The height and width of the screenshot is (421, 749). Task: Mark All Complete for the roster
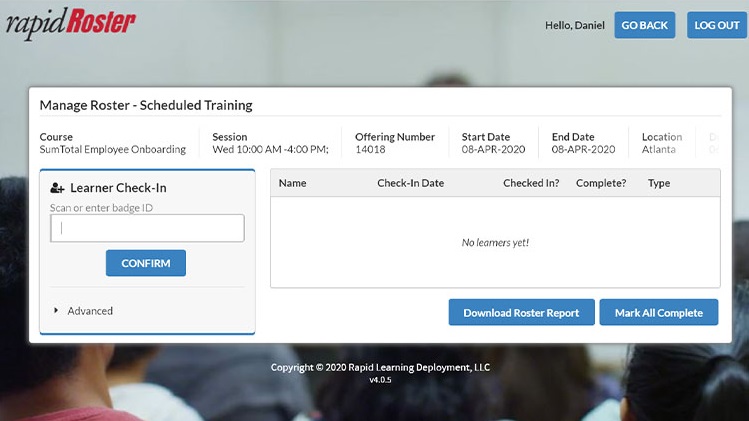[x=658, y=313]
